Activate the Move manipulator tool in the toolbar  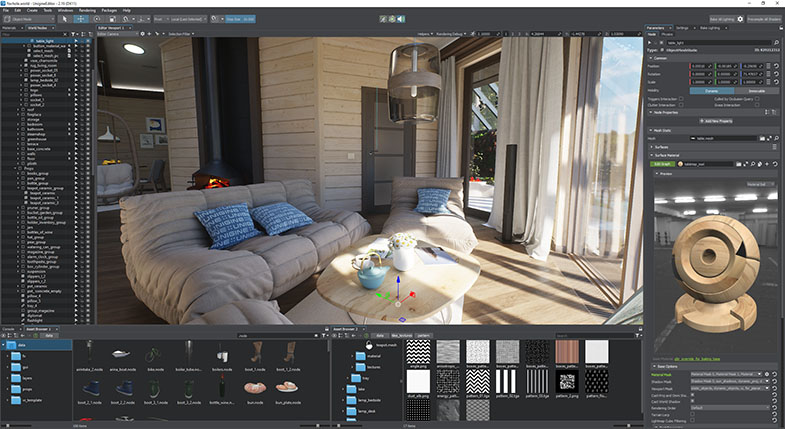[80, 19]
